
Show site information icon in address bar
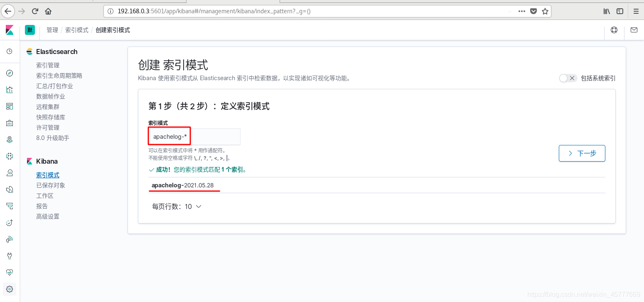(x=111, y=11)
